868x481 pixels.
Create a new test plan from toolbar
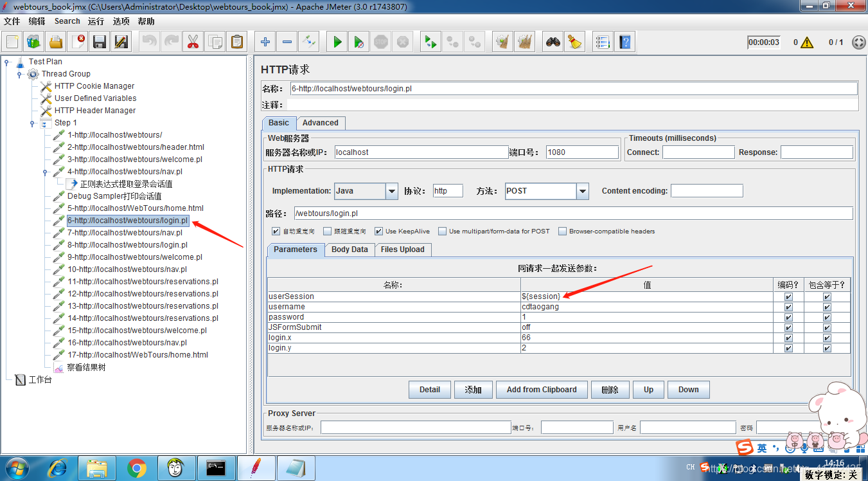[13, 42]
